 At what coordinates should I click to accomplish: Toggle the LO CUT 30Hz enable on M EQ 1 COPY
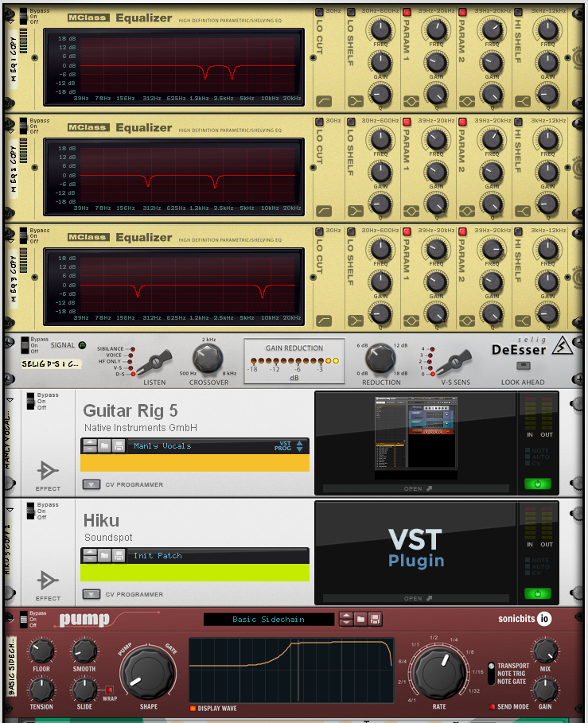(319, 11)
